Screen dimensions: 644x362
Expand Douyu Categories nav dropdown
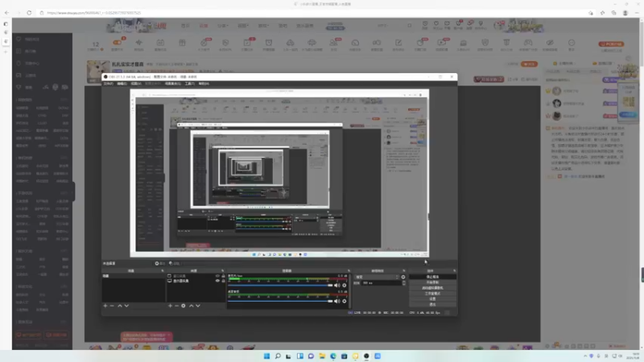point(222,26)
